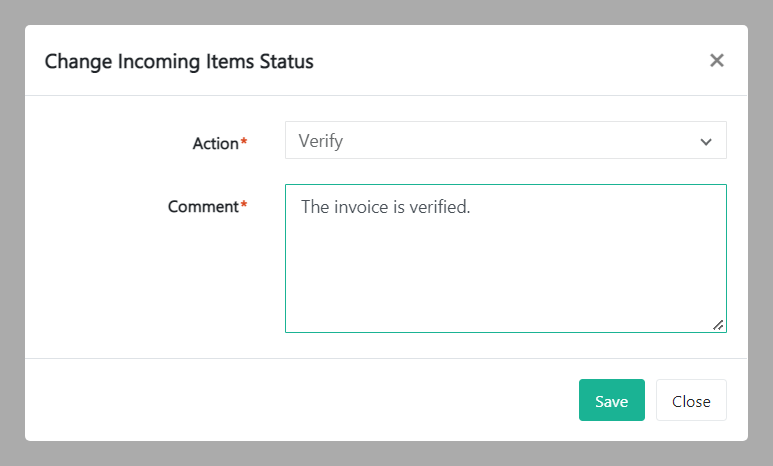Close the dialog with the X icon
The width and height of the screenshot is (773, 466).
(716, 60)
